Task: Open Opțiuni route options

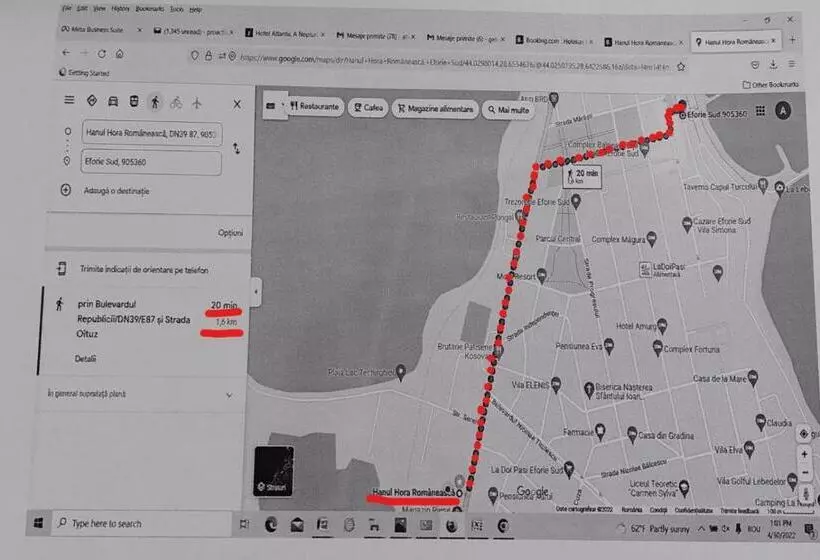Action: [x=230, y=233]
